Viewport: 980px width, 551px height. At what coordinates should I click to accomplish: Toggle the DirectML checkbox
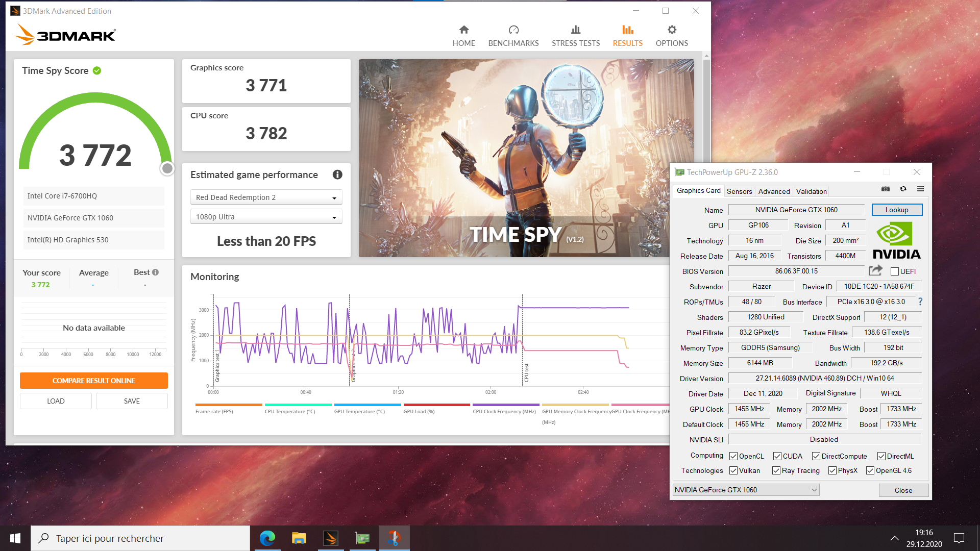pos(881,456)
